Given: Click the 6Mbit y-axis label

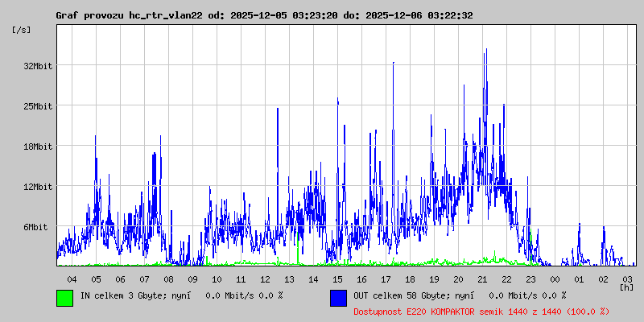Looking at the screenshot, I should (35, 227).
